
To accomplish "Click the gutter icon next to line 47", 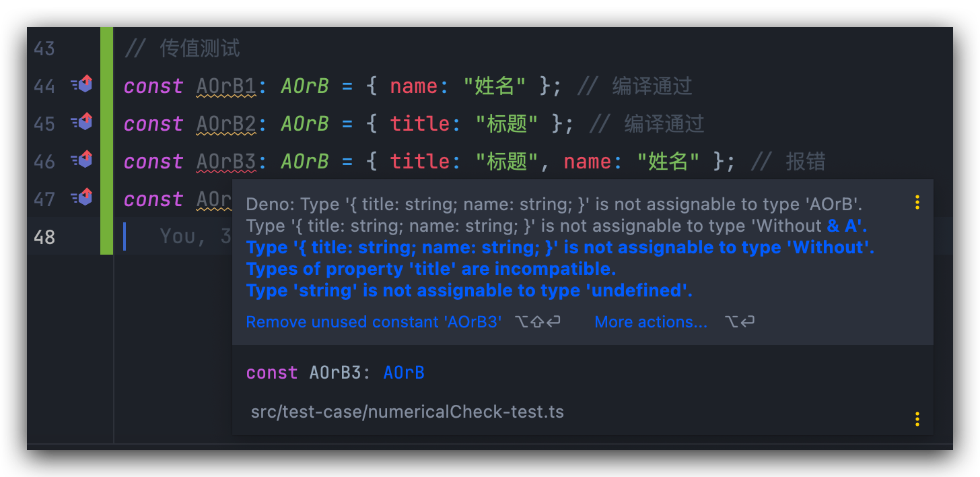I will click(x=81, y=197).
